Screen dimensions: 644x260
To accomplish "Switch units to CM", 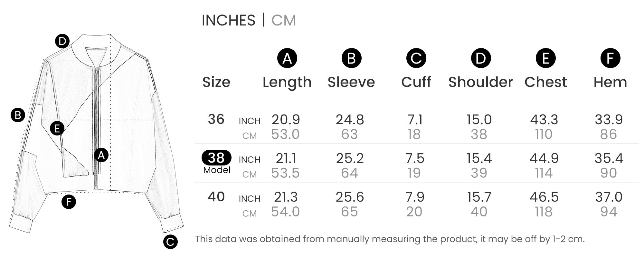I will tap(283, 20).
